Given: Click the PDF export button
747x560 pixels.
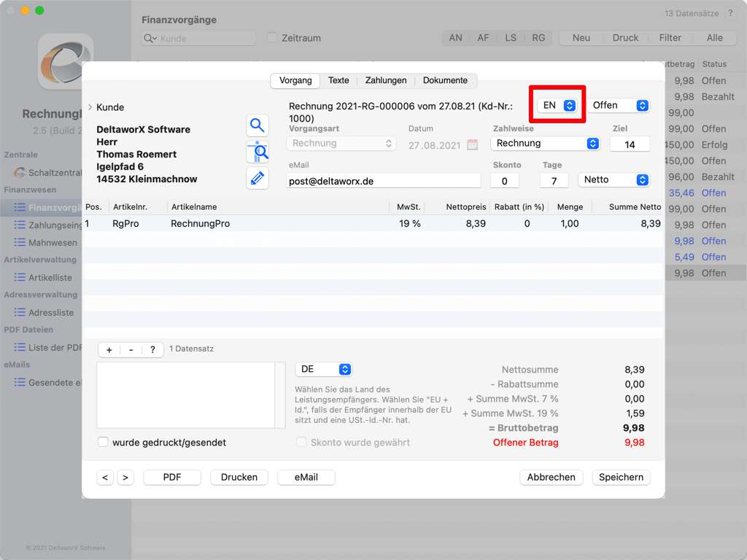Looking at the screenshot, I should (172, 478).
